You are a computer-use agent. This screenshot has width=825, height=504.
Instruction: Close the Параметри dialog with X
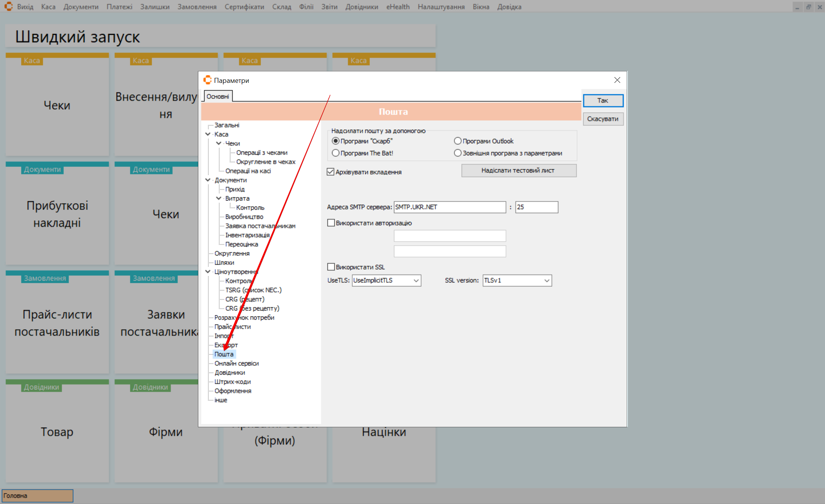pyautogui.click(x=617, y=80)
